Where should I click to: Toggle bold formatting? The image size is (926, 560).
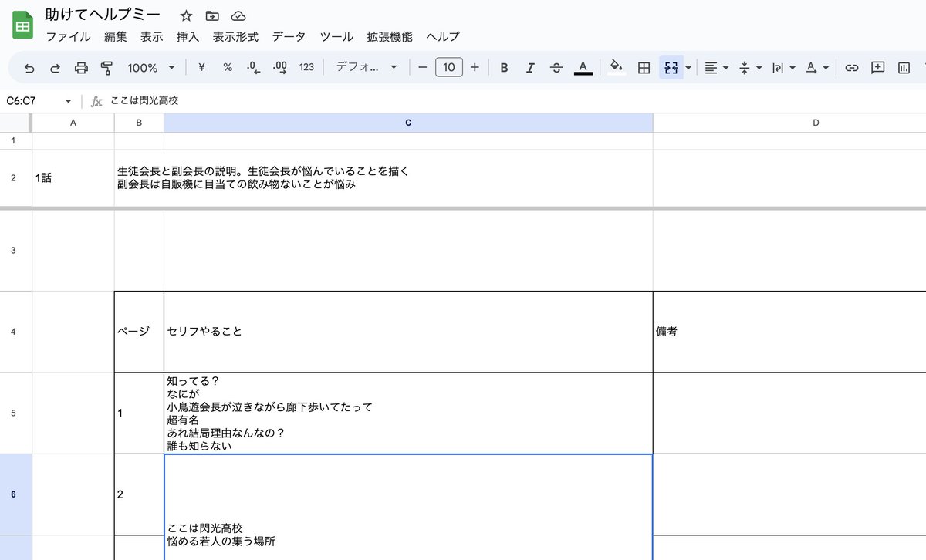click(504, 68)
